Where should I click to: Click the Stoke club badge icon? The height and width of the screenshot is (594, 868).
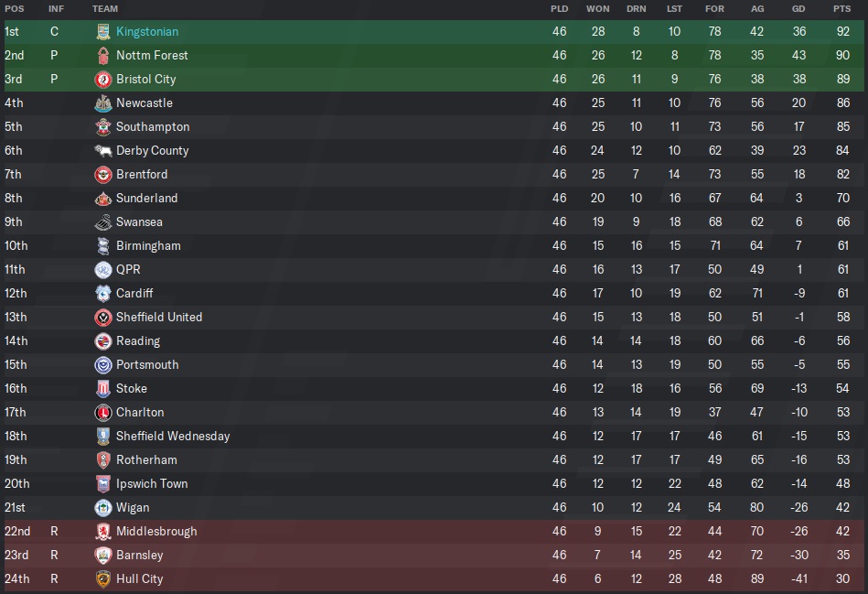(x=103, y=389)
